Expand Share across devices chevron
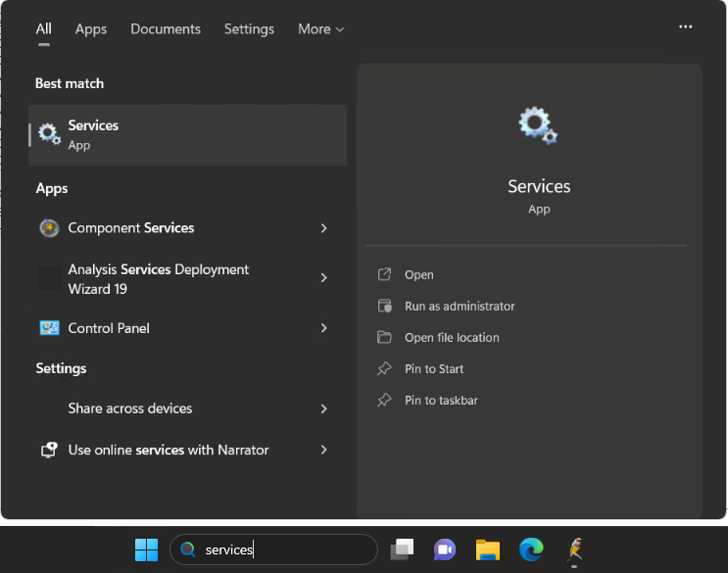The image size is (728, 573). click(323, 408)
